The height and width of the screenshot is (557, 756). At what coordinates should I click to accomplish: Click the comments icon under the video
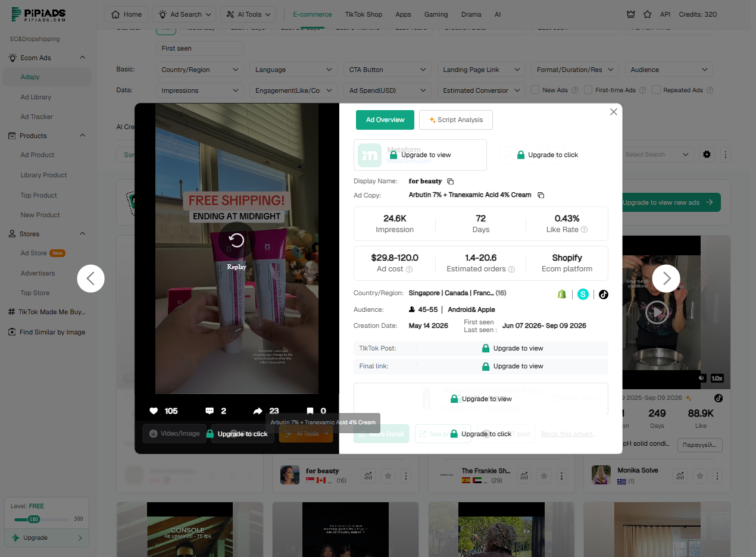210,411
